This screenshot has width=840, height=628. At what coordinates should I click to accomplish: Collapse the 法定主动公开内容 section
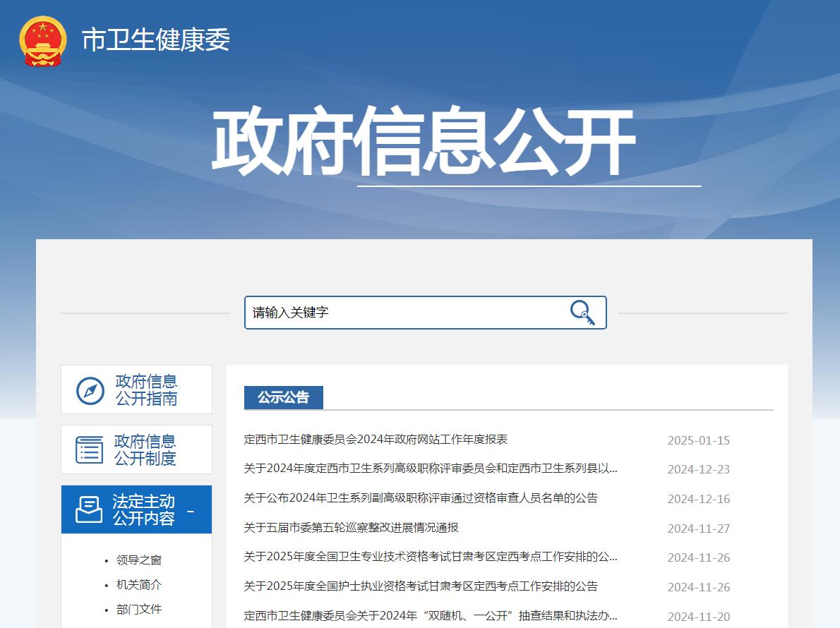pyautogui.click(x=191, y=511)
